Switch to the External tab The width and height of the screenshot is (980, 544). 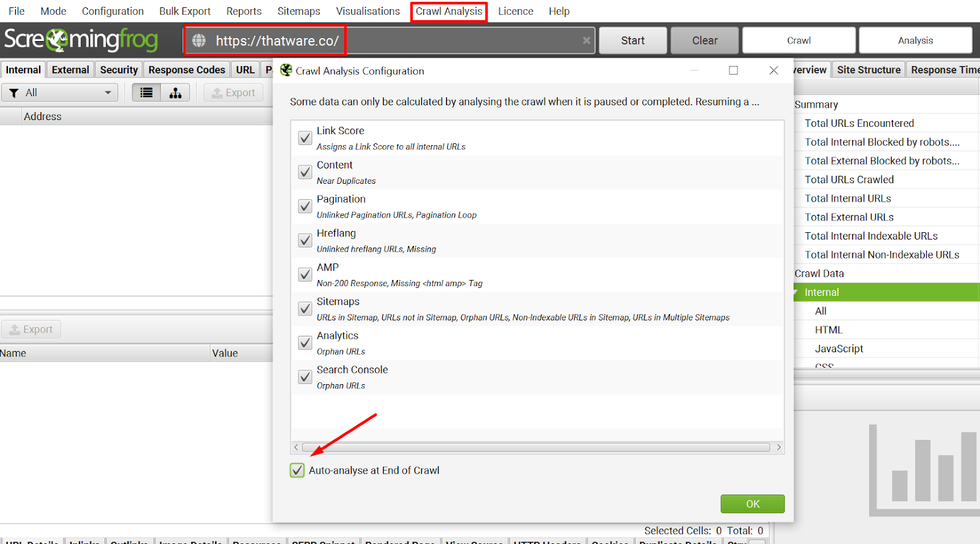click(70, 70)
